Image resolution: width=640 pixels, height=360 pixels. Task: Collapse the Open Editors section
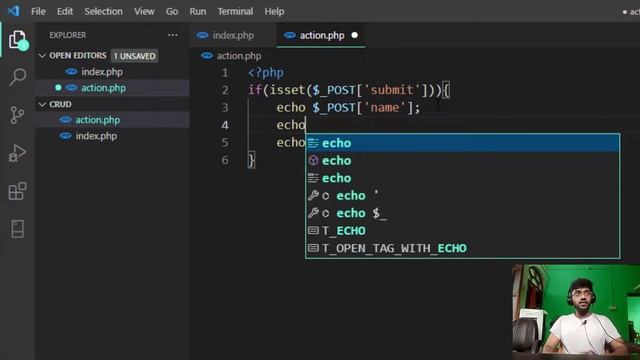point(42,56)
